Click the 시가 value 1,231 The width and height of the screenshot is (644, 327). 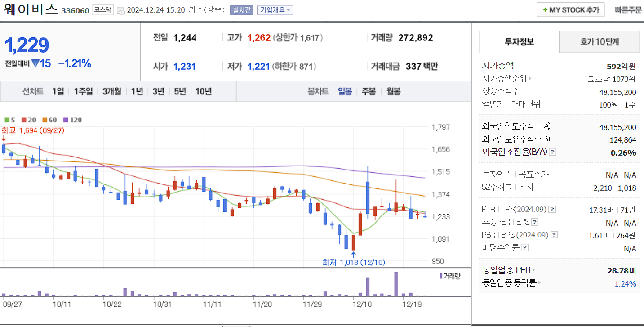tap(184, 67)
